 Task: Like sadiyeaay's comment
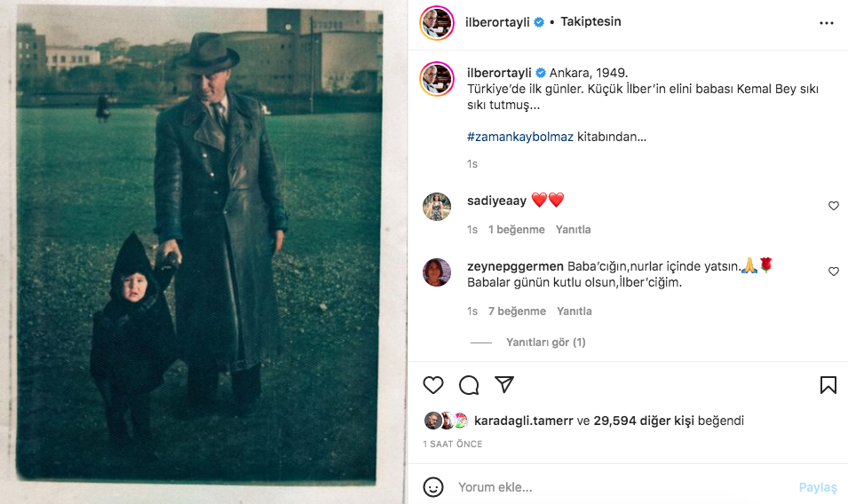click(833, 206)
